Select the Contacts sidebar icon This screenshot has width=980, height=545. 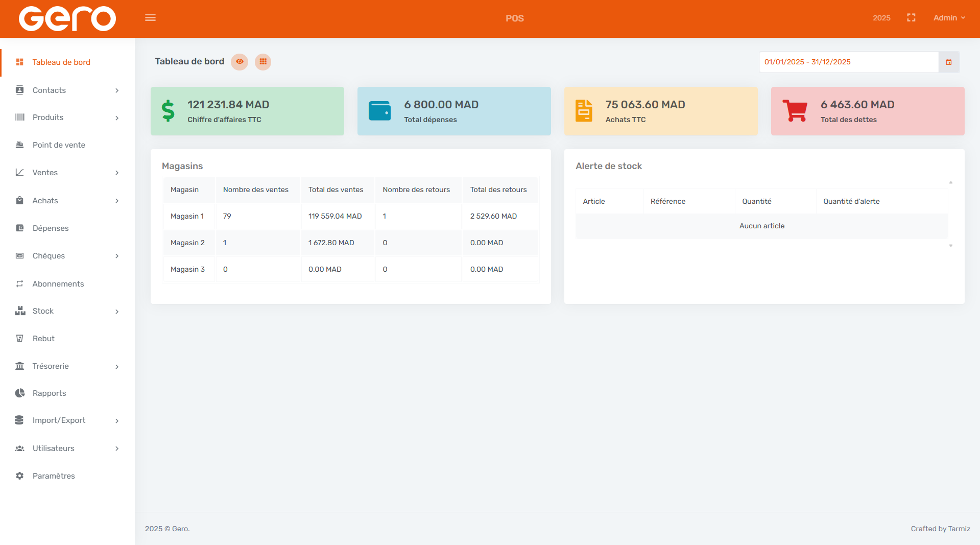19,90
